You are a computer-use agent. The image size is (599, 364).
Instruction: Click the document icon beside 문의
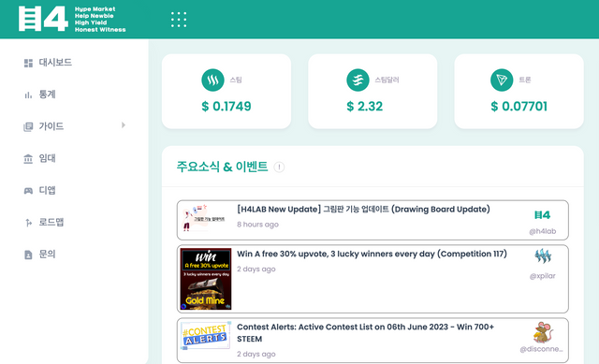(28, 255)
